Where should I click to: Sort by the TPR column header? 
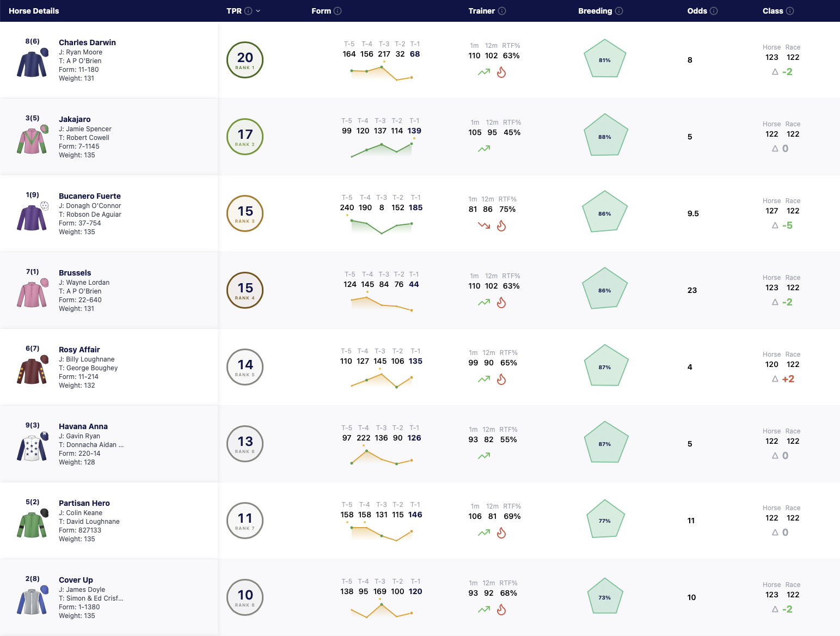point(234,11)
